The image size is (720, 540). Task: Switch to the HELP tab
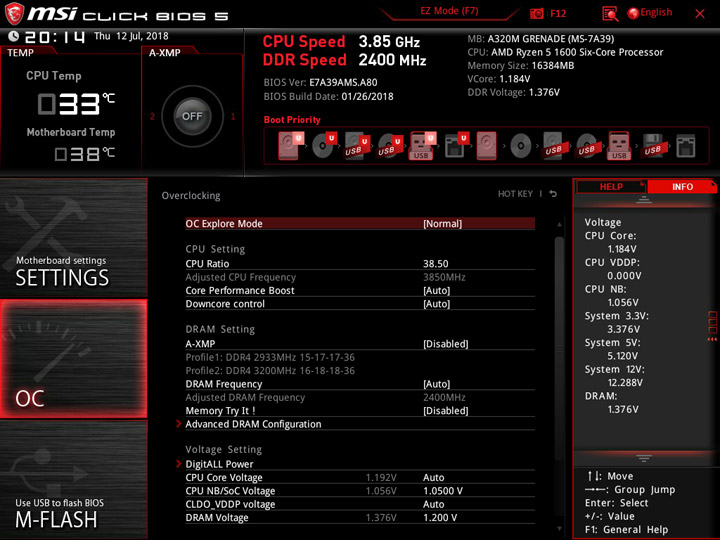point(611,186)
